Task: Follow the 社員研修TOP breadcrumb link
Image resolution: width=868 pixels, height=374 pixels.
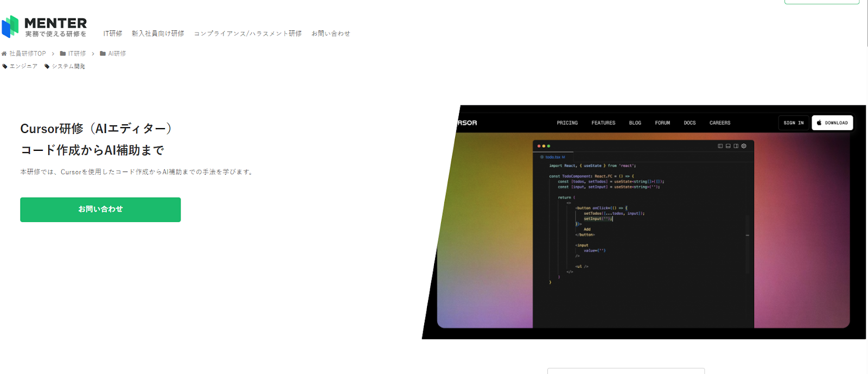Action: coord(28,54)
